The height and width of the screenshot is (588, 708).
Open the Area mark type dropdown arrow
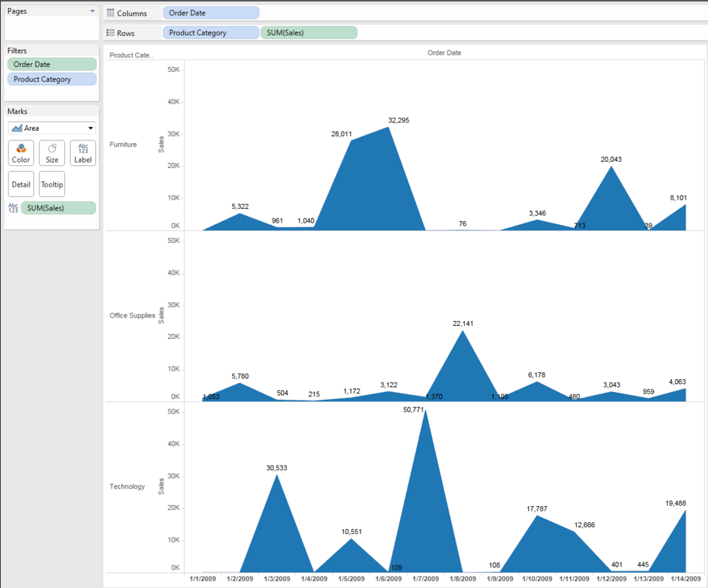91,128
